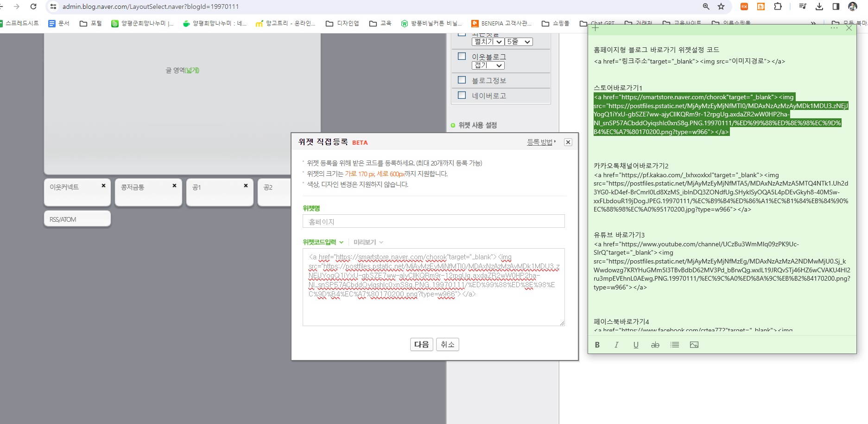Open the 5줄 line count dropdown
This screenshot has width=868, height=424.
click(x=518, y=42)
